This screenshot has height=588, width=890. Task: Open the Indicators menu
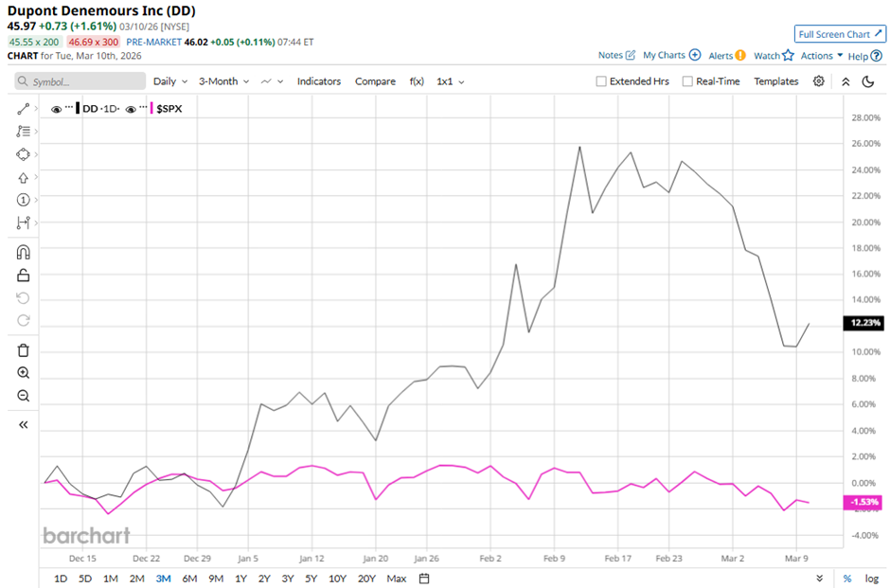pos(318,81)
